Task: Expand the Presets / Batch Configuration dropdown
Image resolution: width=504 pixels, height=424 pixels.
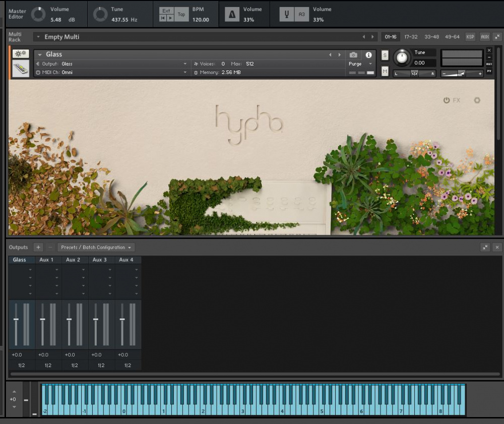Action: [96, 247]
